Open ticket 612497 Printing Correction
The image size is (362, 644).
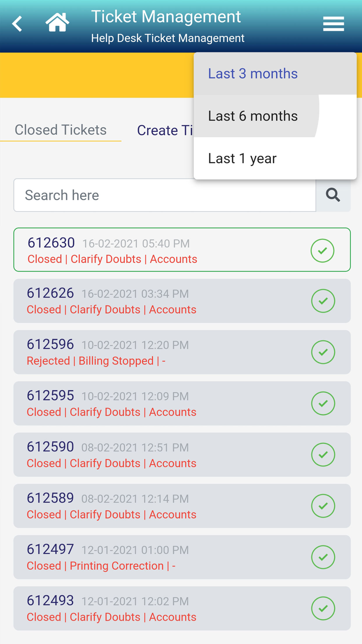(182, 557)
